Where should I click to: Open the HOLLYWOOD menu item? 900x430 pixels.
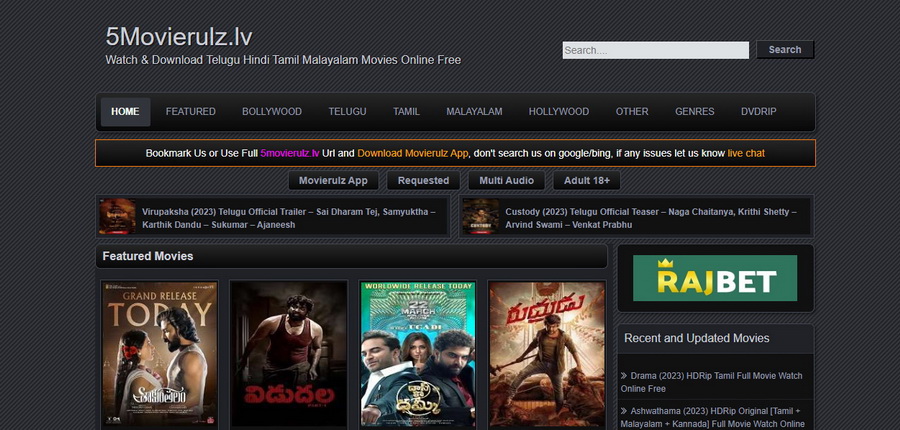558,111
